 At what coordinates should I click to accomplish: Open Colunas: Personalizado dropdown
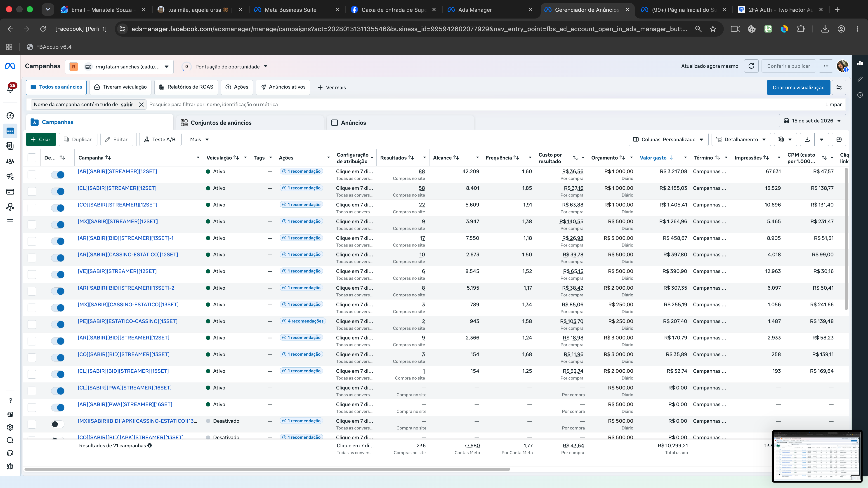pyautogui.click(x=668, y=139)
